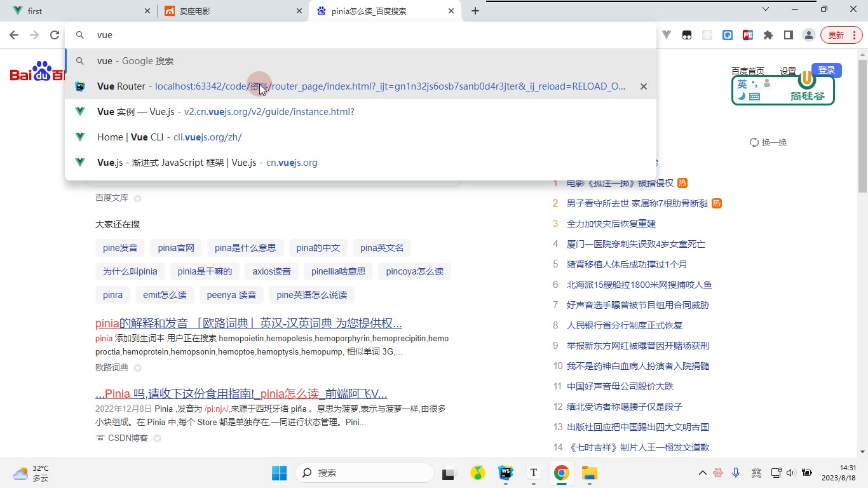Click the page vertical scrollbar thumb
The image size is (868, 488).
(862, 127)
